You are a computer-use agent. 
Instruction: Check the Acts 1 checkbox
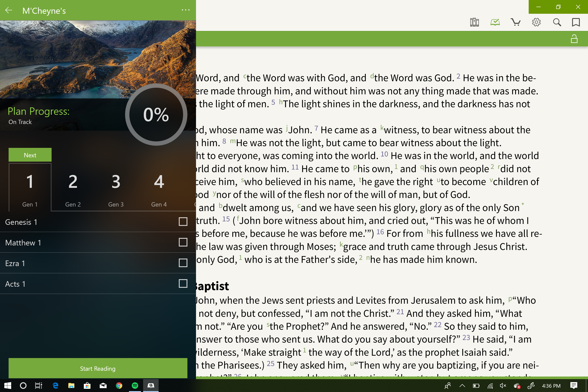click(183, 283)
